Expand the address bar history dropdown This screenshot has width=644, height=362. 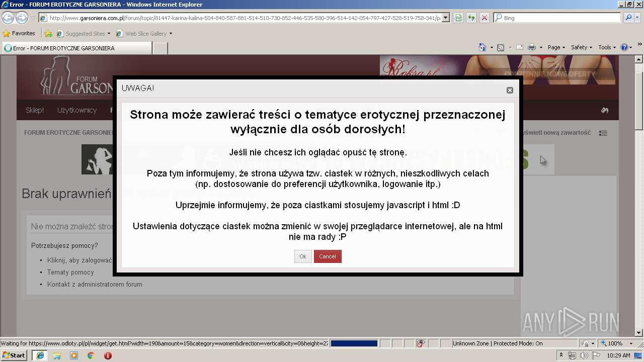coord(446,18)
